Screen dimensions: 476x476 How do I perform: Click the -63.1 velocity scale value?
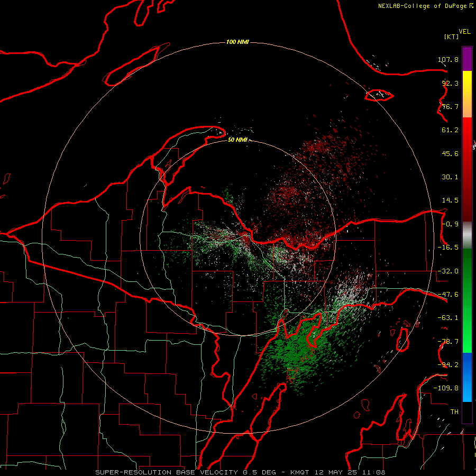(x=448, y=318)
